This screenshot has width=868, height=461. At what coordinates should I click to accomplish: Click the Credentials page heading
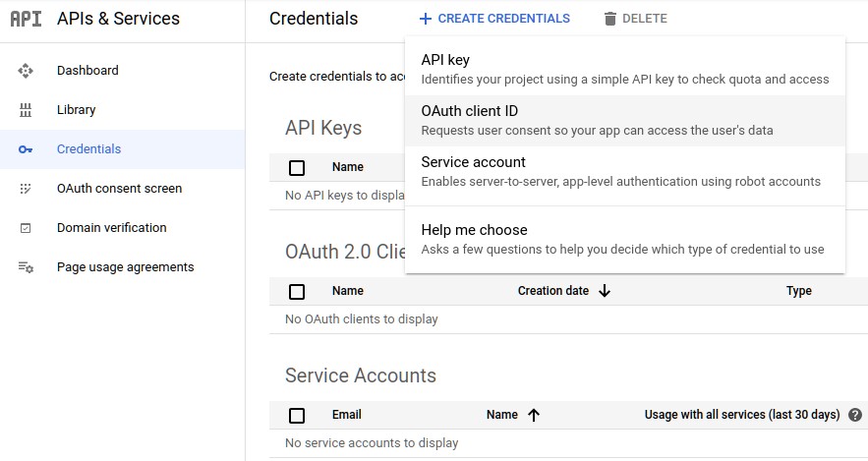point(314,19)
